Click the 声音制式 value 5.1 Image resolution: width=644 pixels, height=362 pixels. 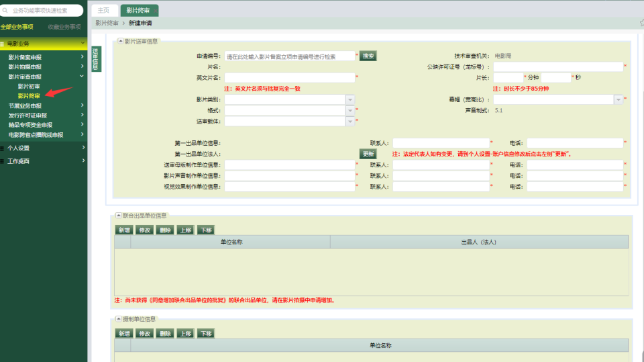pyautogui.click(x=498, y=110)
